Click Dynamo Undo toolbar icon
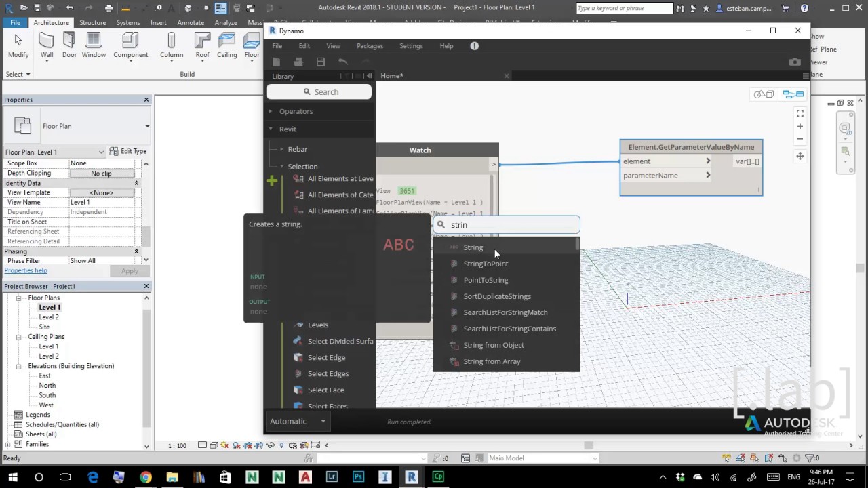 tap(342, 62)
